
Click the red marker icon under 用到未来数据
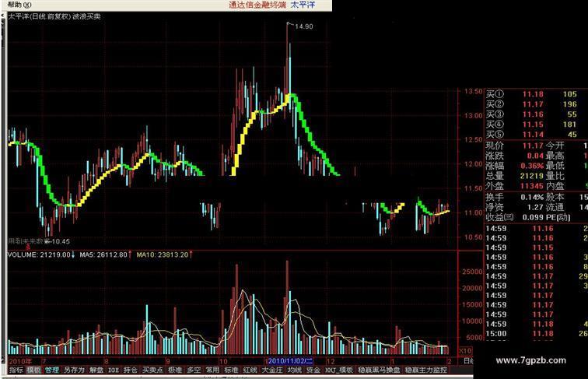(28, 247)
